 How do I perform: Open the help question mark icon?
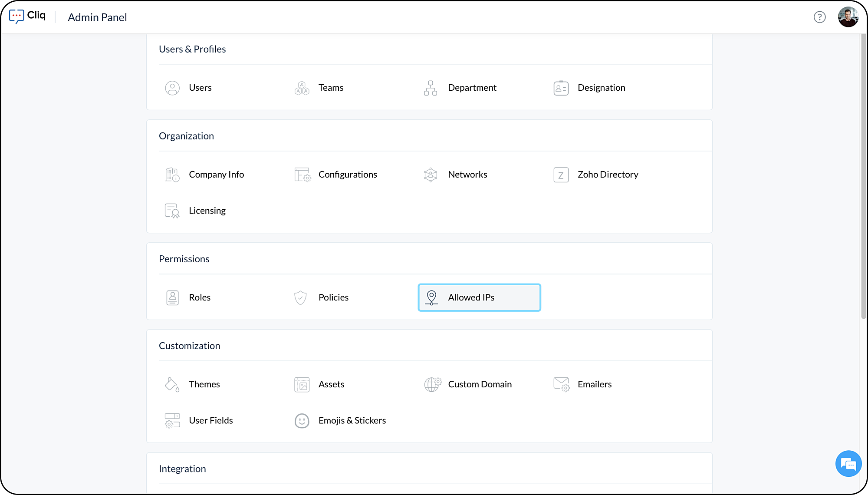819,17
